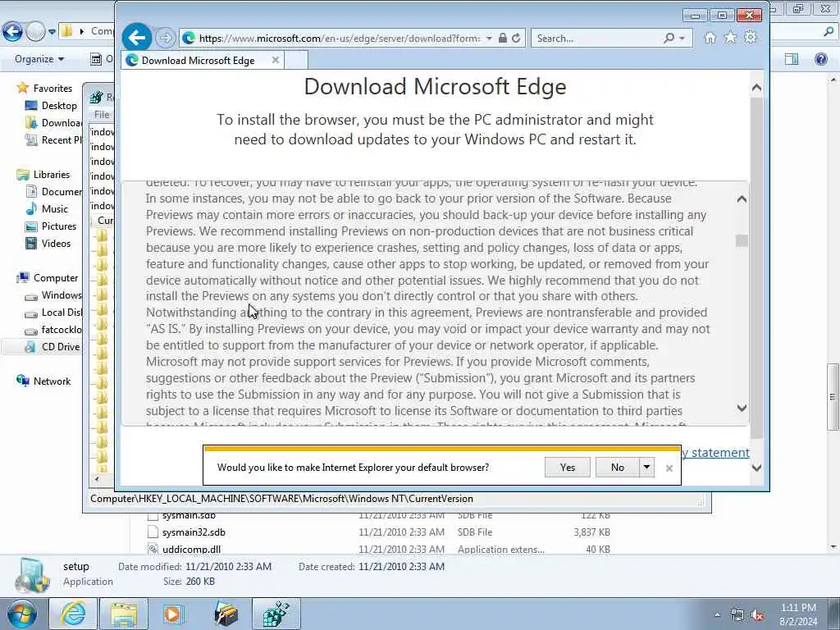Go back using Internet Explorer back arrow
Screen dimensions: 840x630
pyautogui.click(x=137, y=38)
